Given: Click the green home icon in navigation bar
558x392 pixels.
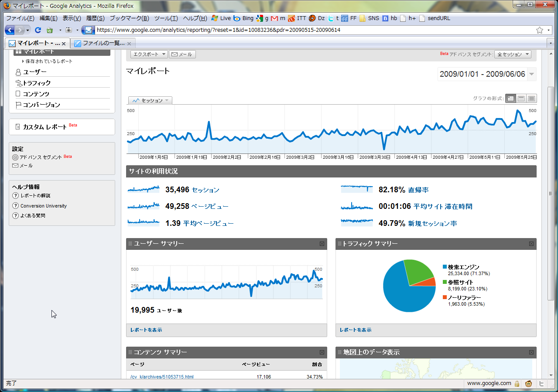Looking at the screenshot, I should (x=50, y=30).
